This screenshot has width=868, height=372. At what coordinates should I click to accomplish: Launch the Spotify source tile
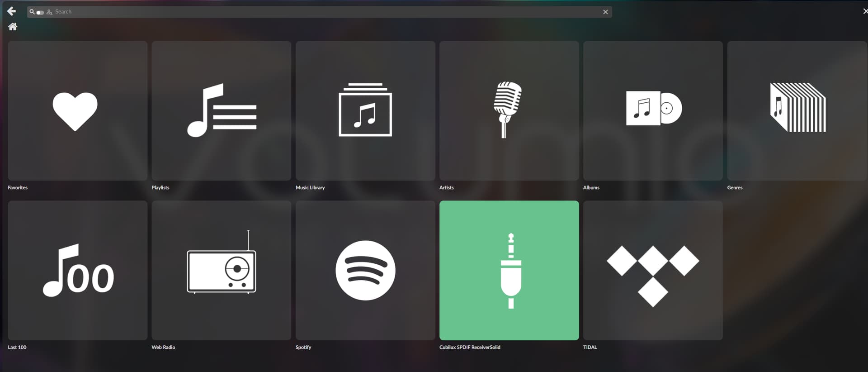[x=365, y=270]
